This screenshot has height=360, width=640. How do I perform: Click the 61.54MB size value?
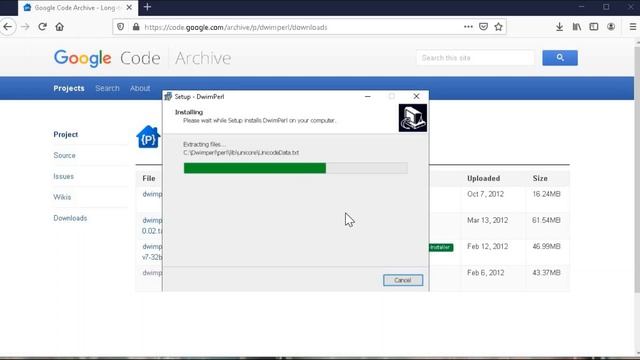click(546, 220)
